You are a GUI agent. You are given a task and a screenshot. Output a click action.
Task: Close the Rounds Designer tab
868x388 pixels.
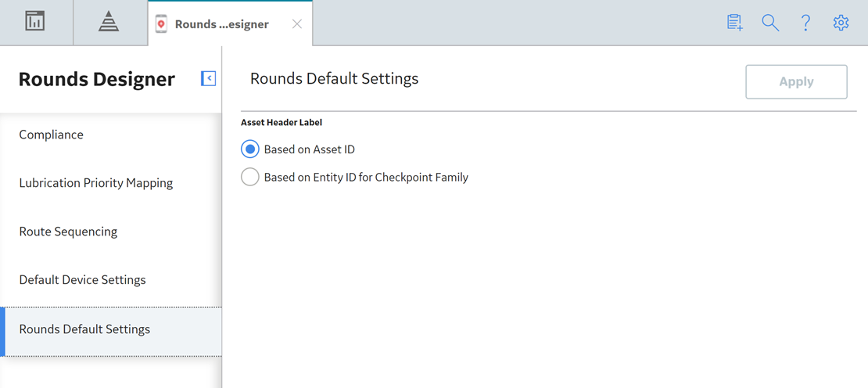[297, 23]
